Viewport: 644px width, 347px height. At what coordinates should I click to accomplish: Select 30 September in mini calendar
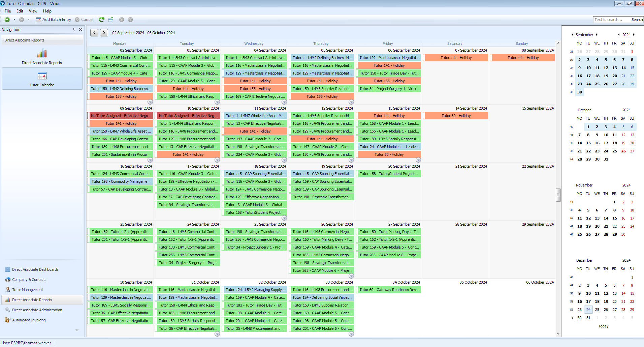pos(579,92)
